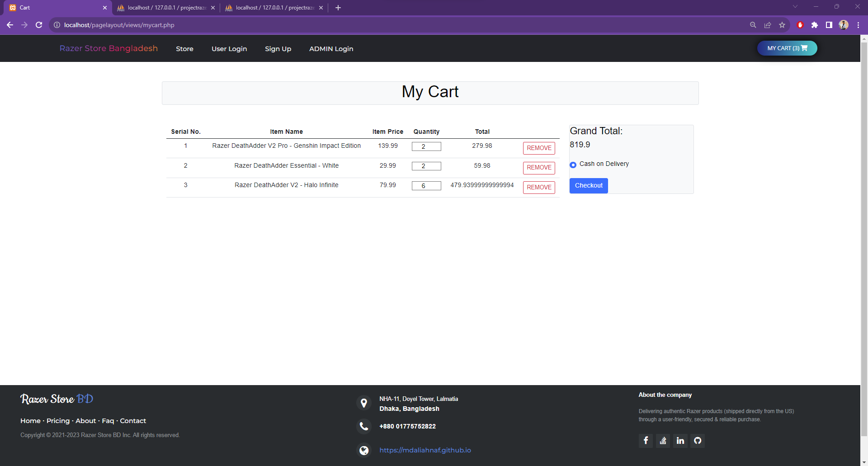The height and width of the screenshot is (466, 868).
Task: Click the Razer Store BD footer logo
Action: pyautogui.click(x=57, y=399)
